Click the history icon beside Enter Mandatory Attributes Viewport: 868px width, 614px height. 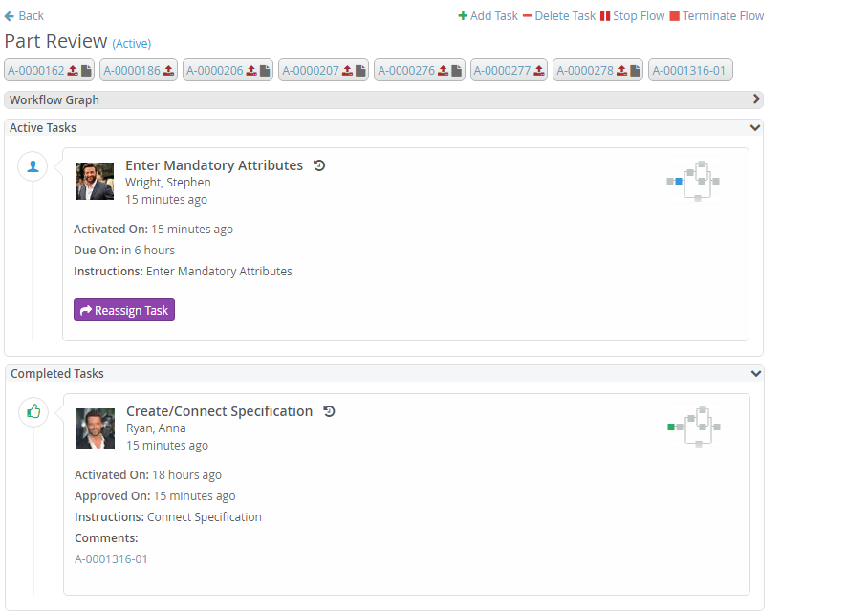pos(319,165)
